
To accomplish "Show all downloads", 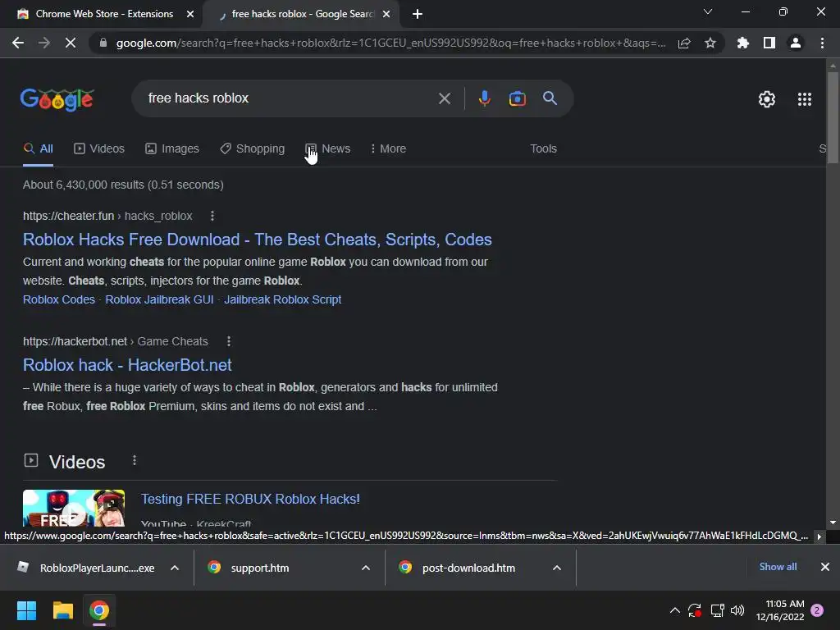I will click(x=778, y=567).
